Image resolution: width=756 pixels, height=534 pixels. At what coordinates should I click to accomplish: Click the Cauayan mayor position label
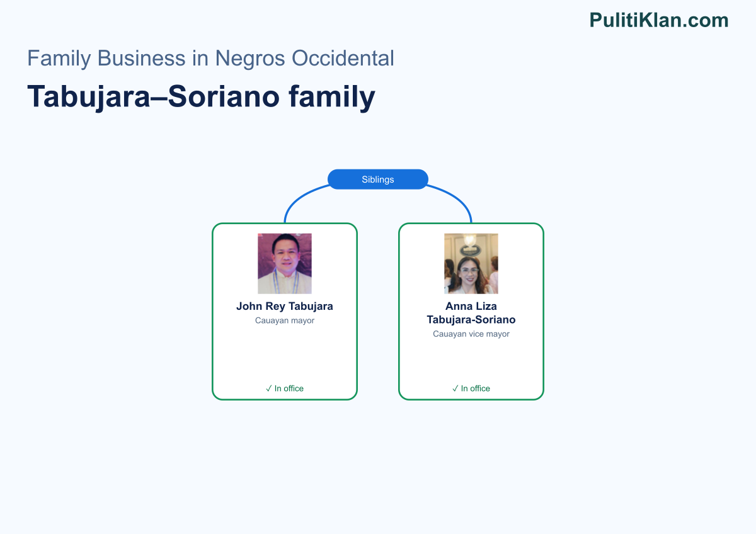pos(285,321)
